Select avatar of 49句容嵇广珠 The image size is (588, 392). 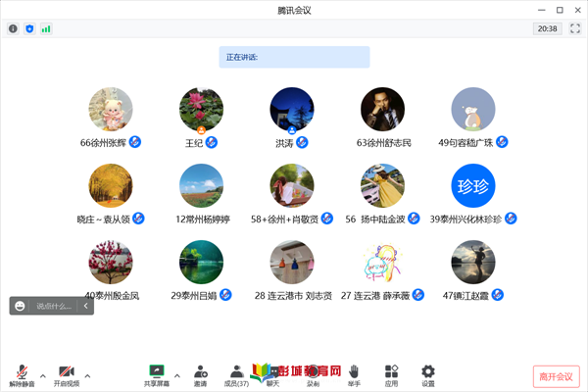473,109
